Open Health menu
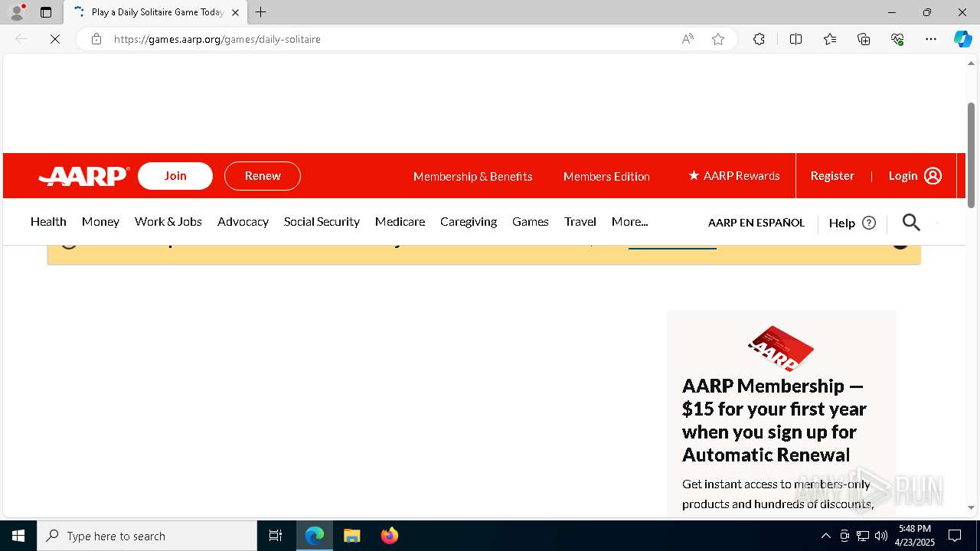980x551 pixels. tap(48, 221)
